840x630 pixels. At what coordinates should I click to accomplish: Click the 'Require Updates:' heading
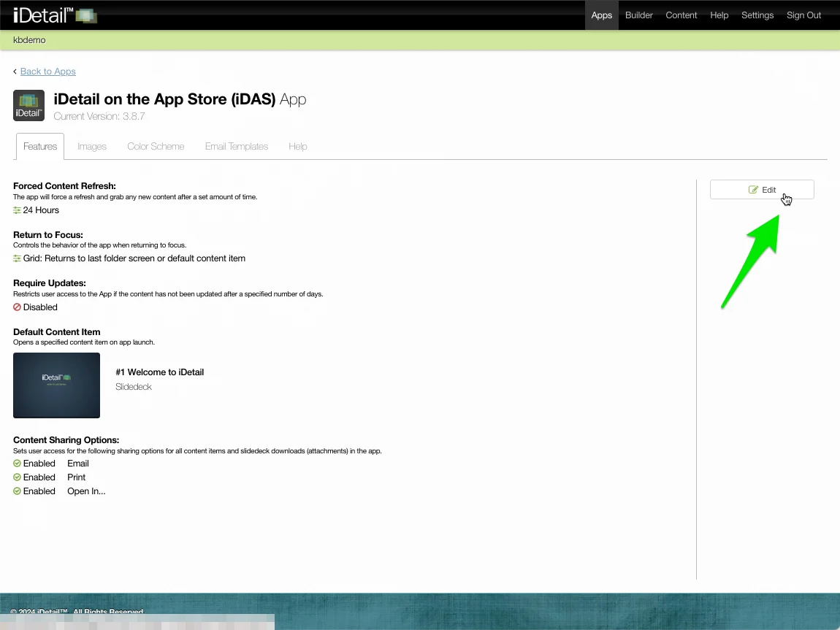point(49,283)
